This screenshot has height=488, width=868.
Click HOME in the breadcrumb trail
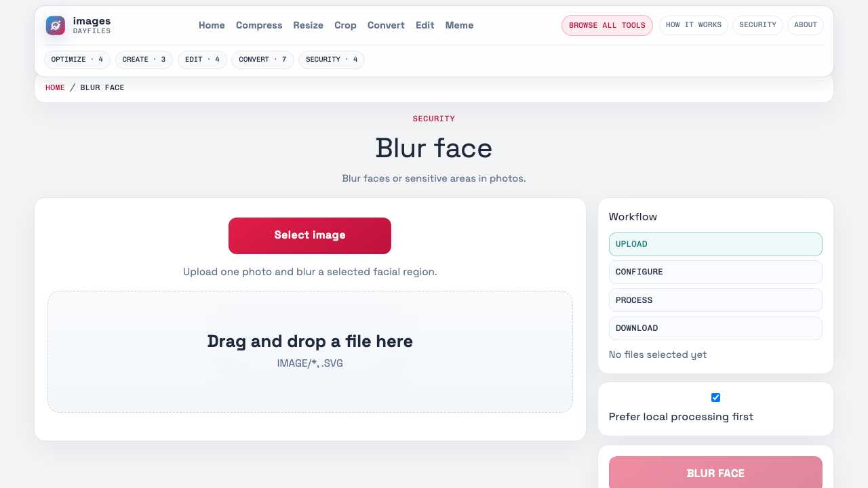[55, 87]
